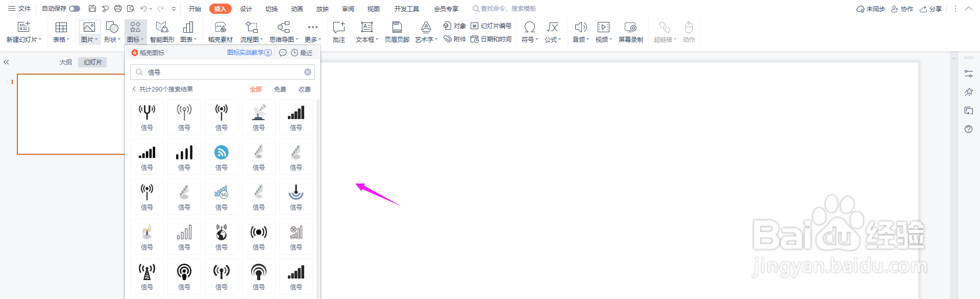This screenshot has width=980, height=299.
Task: Click the star pin icon in right sidebar
Action: point(969,92)
